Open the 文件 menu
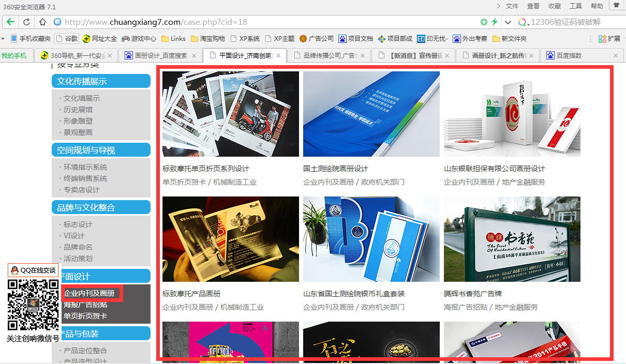 click(512, 6)
